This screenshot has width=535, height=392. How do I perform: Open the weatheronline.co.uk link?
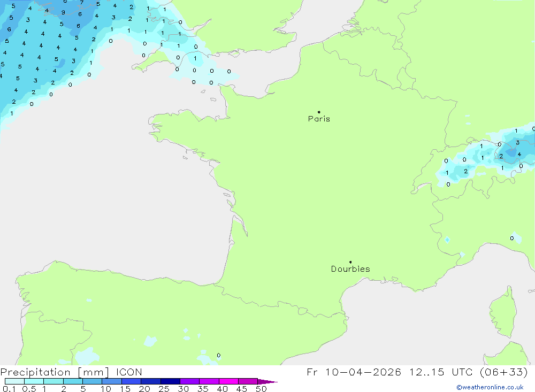pos(490,387)
